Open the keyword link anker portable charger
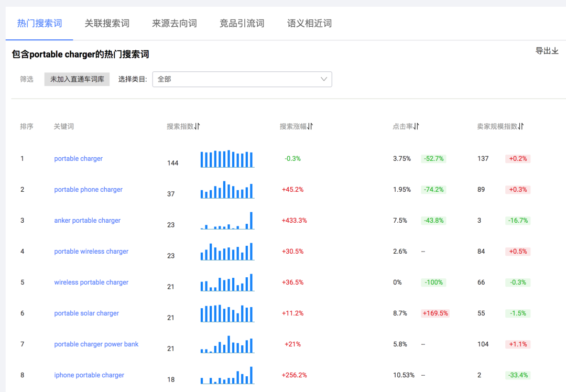This screenshot has height=392, width=566. coord(87,220)
